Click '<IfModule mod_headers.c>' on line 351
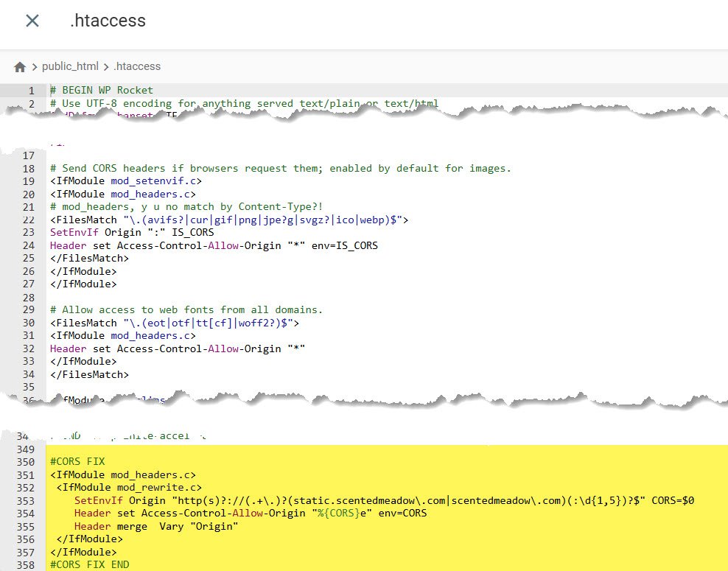This screenshot has height=571, width=728. [123, 474]
